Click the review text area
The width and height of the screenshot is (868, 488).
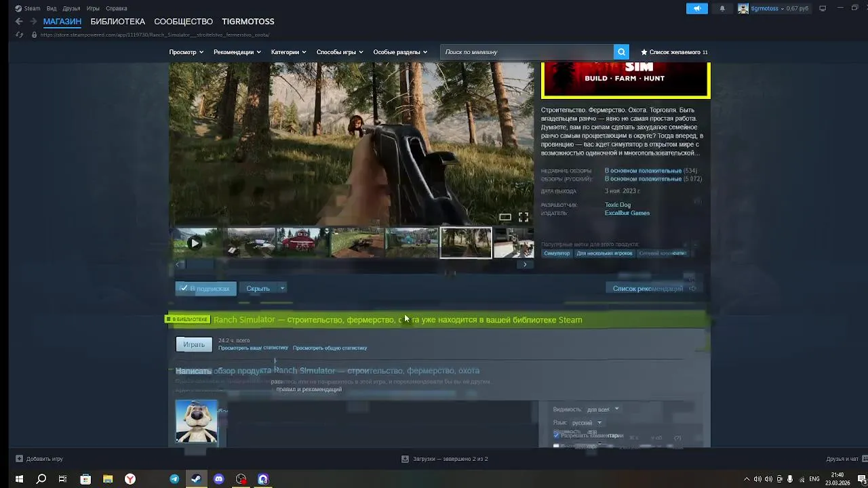[x=380, y=423]
